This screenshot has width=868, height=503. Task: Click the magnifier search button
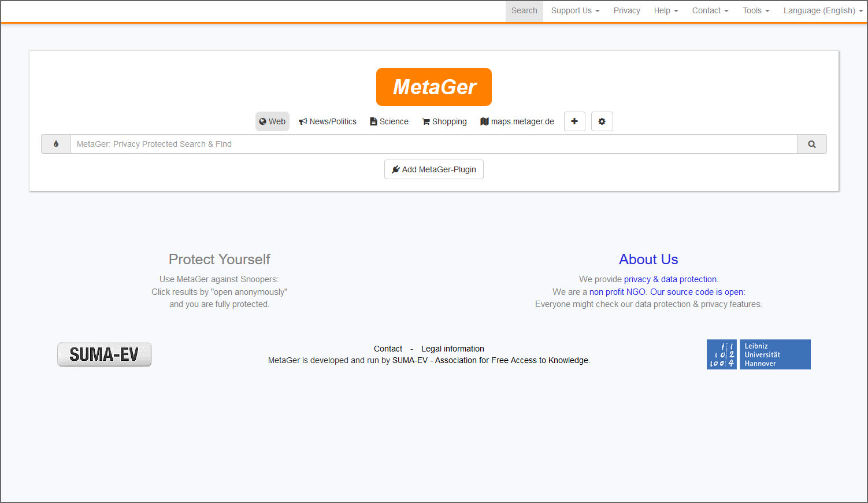pos(812,144)
